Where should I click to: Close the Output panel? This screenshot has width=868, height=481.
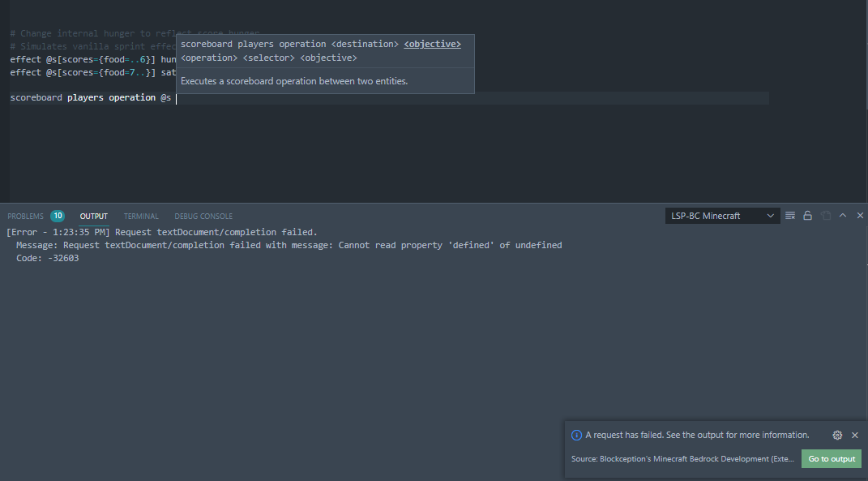pos(859,215)
